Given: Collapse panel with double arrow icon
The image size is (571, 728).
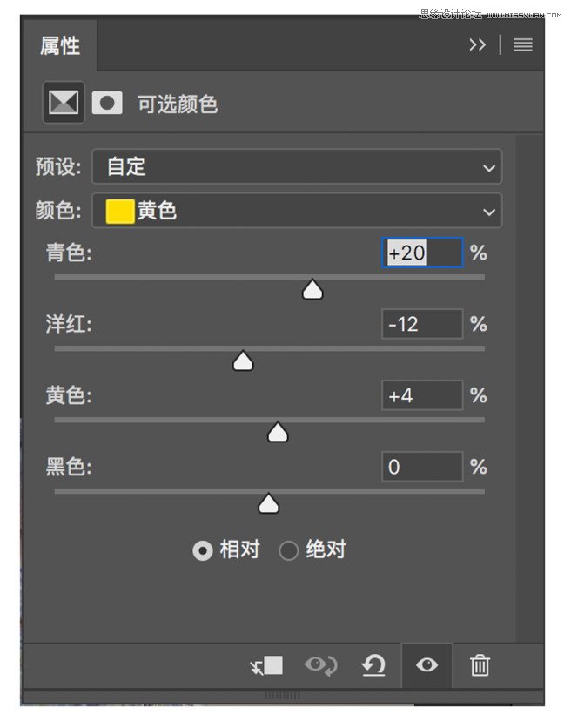Looking at the screenshot, I should pos(477,45).
